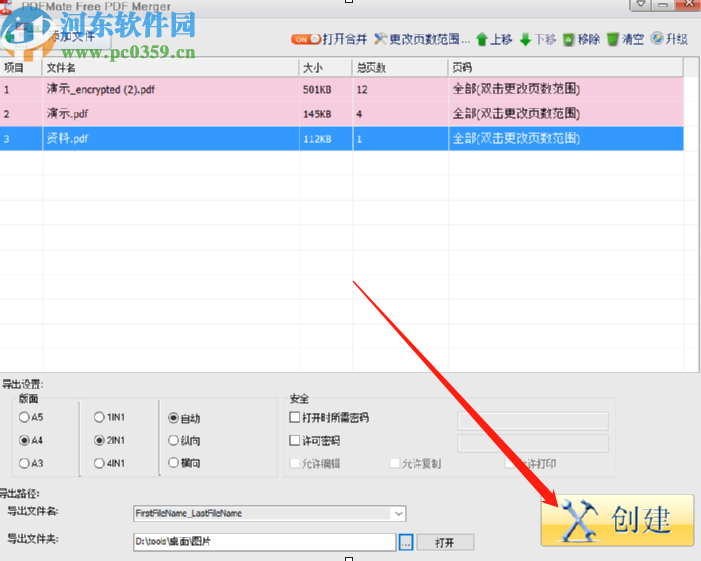
Task: Toggle the ON merge switch
Action: click(x=306, y=39)
